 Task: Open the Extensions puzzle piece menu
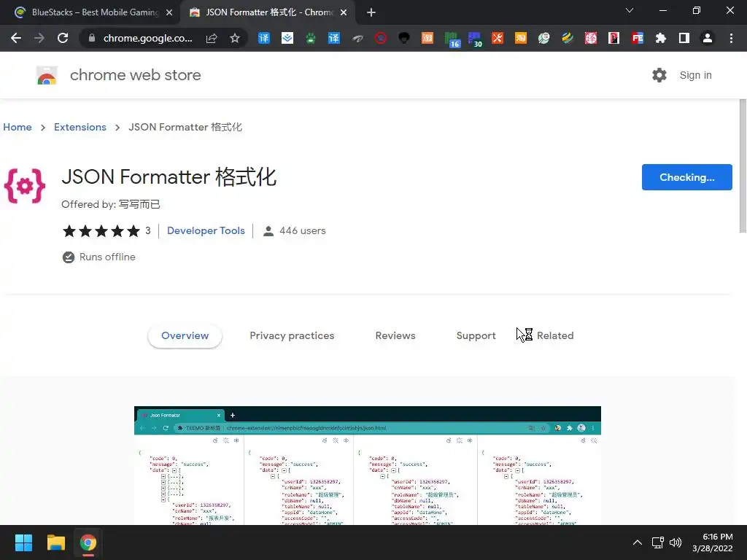[661, 38]
